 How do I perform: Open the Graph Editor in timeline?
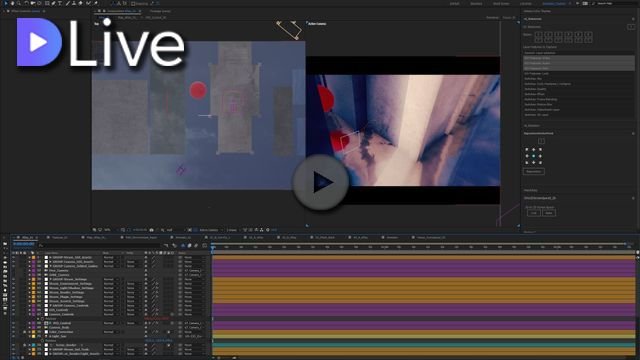coord(205,245)
